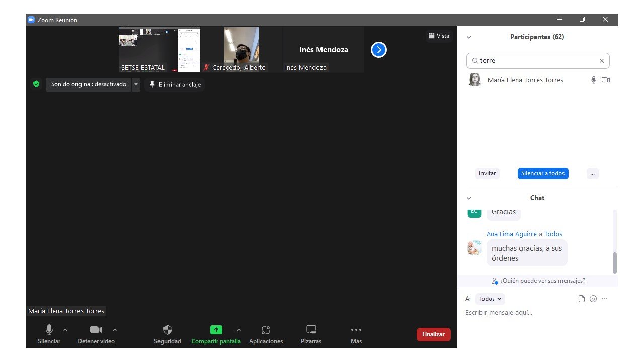Image resolution: width=644 pixels, height=362 pixels.
Task: Open participants more options ellipsis button
Action: pyautogui.click(x=592, y=173)
